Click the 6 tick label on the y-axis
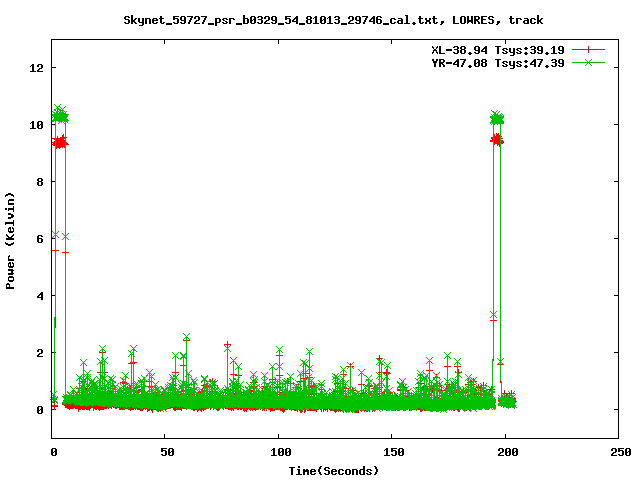 [x=40, y=239]
